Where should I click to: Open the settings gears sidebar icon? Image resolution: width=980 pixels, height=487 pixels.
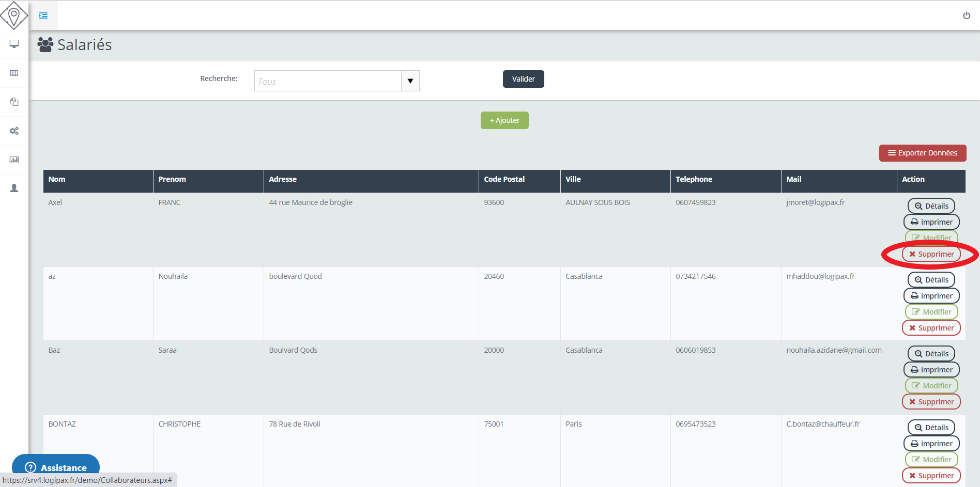point(14,131)
